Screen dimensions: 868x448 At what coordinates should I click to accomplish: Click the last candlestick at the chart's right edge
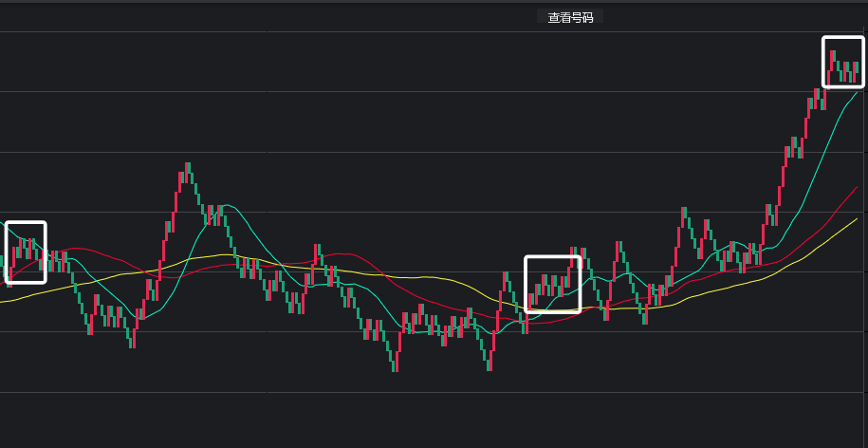856,70
